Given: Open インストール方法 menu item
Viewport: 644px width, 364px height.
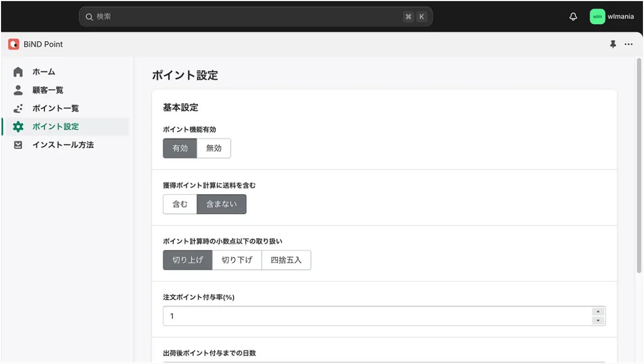Looking at the screenshot, I should pyautogui.click(x=63, y=145).
